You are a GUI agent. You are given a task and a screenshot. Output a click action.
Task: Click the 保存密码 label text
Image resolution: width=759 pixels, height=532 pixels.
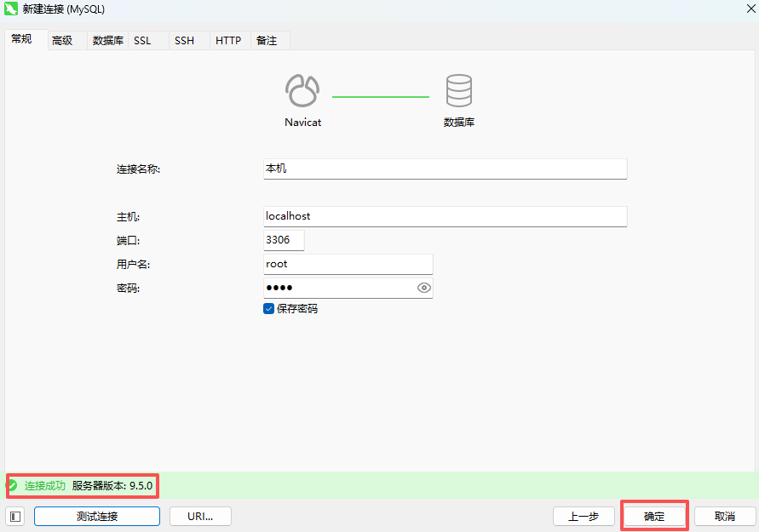click(297, 308)
